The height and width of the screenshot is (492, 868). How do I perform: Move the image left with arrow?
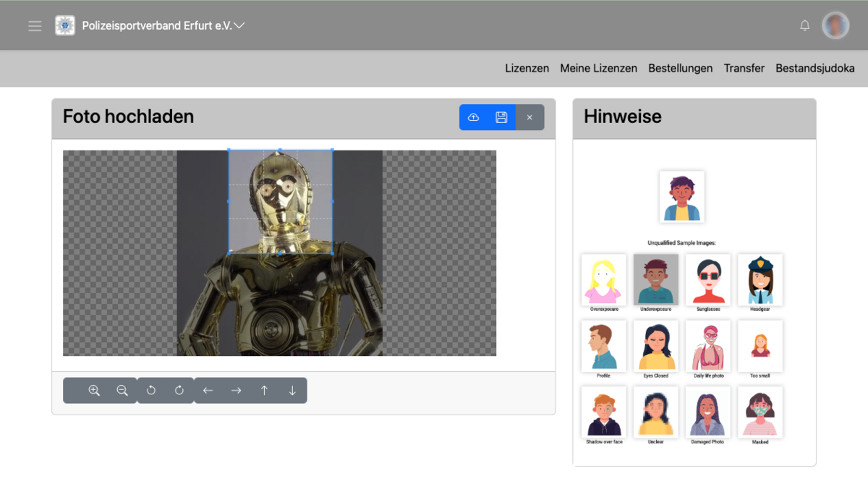[x=208, y=391]
